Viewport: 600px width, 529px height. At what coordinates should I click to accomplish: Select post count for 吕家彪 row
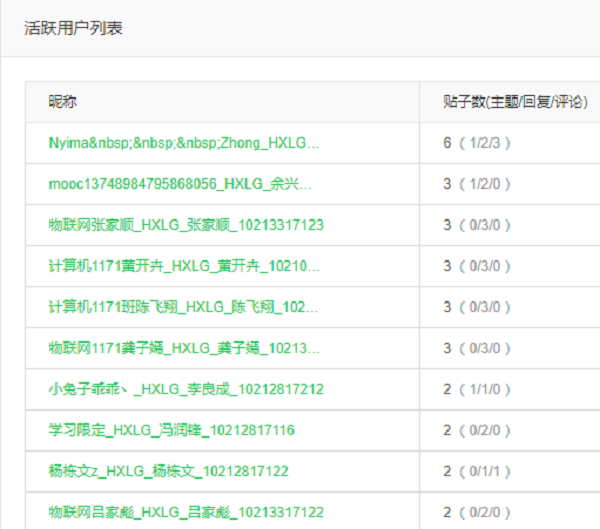[476, 512]
